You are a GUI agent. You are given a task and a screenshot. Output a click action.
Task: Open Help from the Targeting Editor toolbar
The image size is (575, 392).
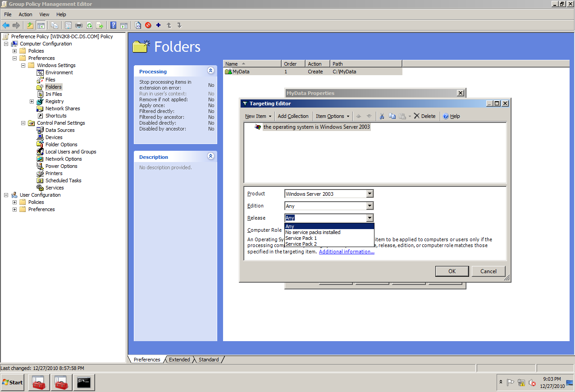click(x=451, y=116)
